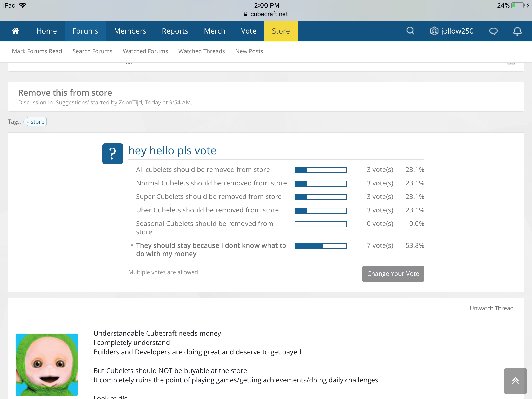Screen dimensions: 532x399
Task: Select the Vote tab
Action: pyautogui.click(x=249, y=31)
